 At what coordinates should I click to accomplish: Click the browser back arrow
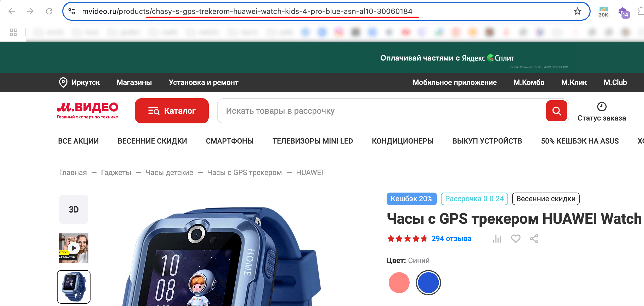coord(12,11)
